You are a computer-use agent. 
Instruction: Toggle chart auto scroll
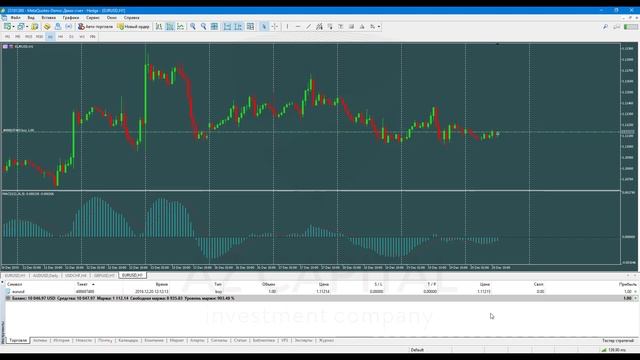pyautogui.click(x=227, y=27)
